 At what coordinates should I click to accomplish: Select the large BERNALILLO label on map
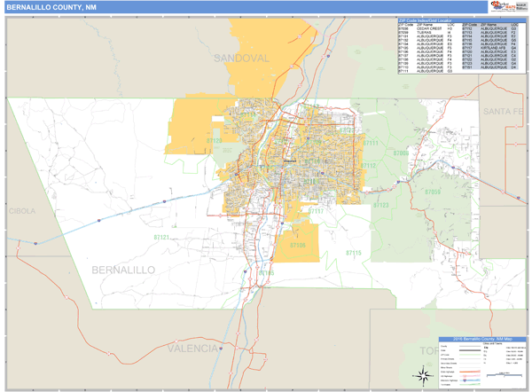click(x=122, y=269)
